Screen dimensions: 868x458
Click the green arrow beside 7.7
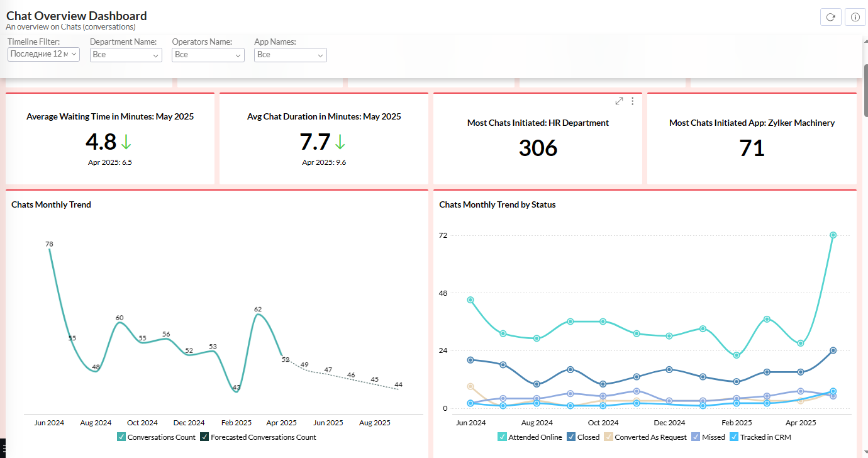(x=340, y=142)
